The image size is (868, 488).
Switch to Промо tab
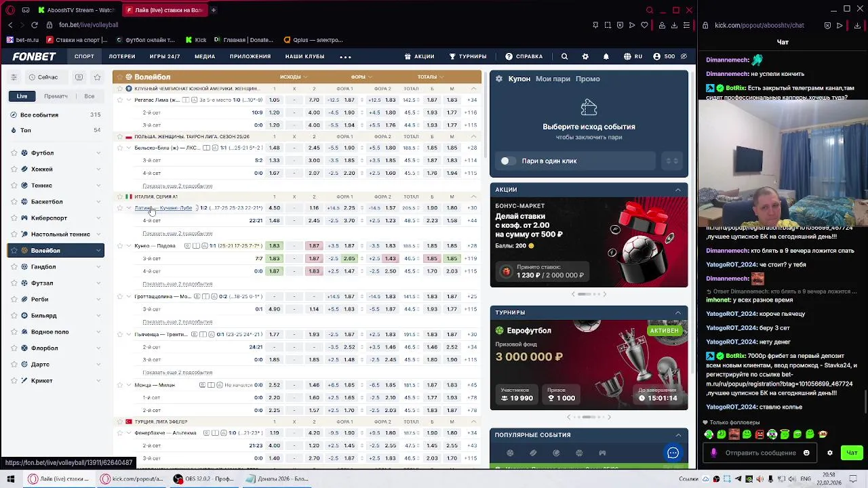coord(587,79)
